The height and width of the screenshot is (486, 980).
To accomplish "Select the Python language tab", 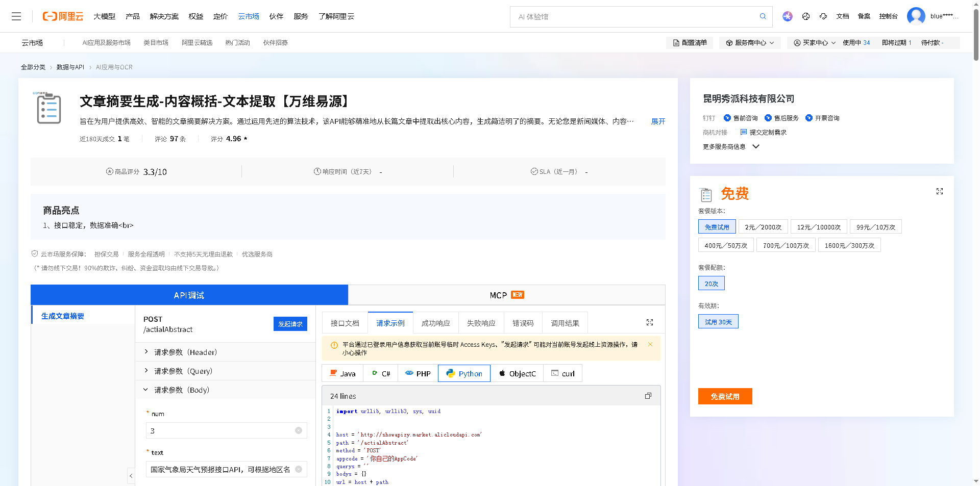I will coord(464,373).
